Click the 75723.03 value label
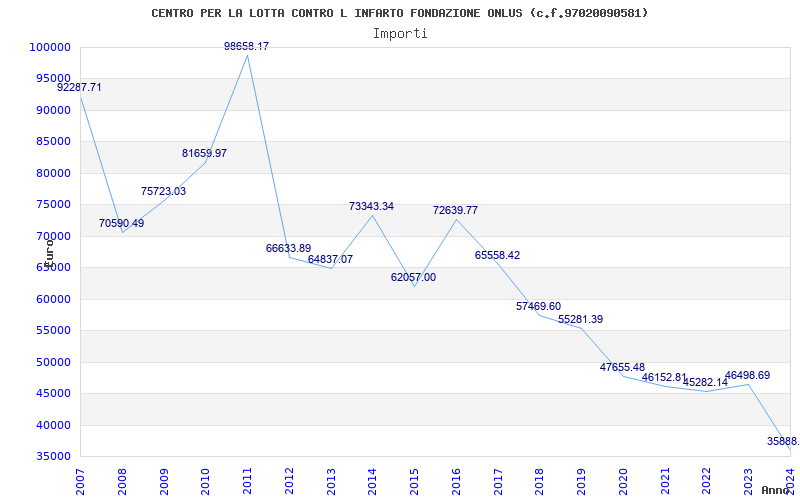The width and height of the screenshot is (800, 500). pyautogui.click(x=163, y=191)
